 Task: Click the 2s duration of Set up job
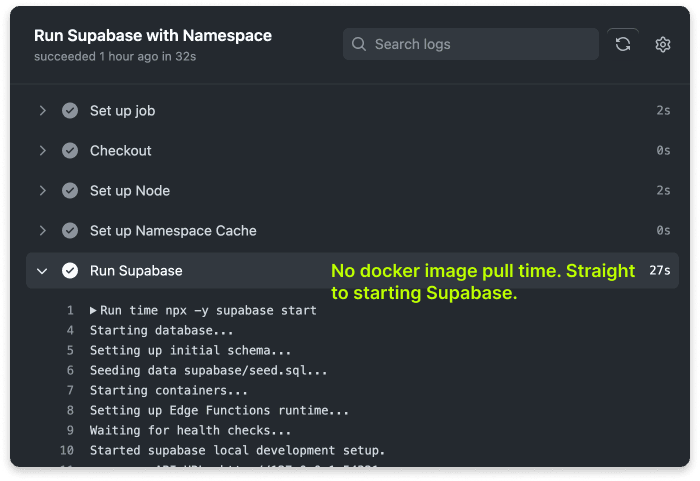click(x=663, y=110)
